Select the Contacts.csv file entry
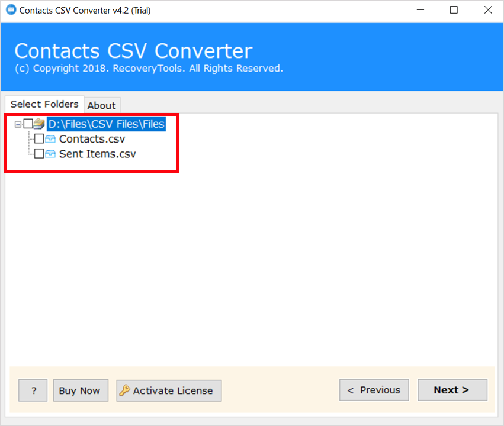 point(92,139)
